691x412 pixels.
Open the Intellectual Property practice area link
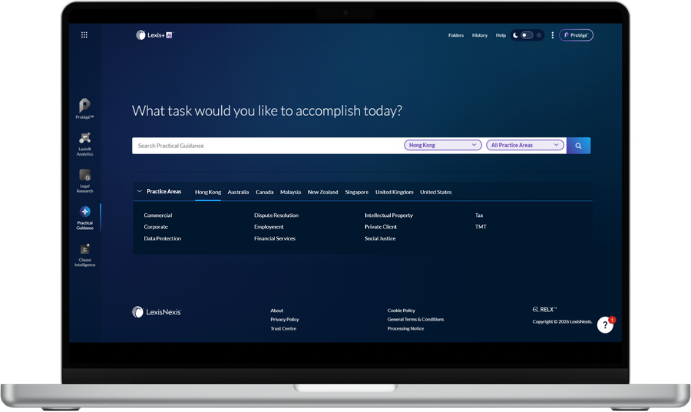[x=388, y=215]
